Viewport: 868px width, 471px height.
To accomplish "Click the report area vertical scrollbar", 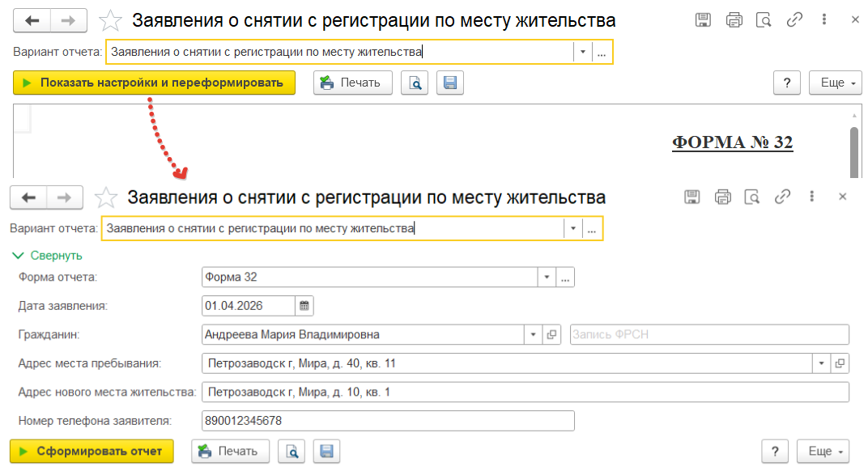I will pos(853,150).
